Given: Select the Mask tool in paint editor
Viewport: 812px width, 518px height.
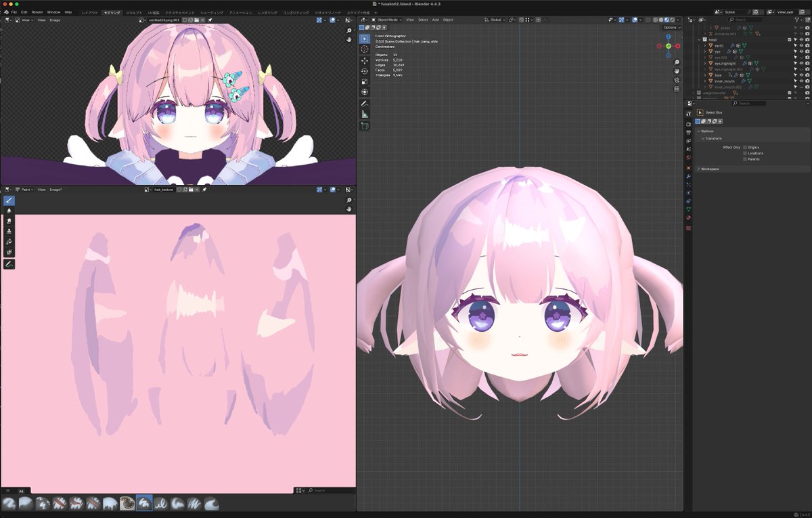Looking at the screenshot, I should pyautogui.click(x=9, y=252).
